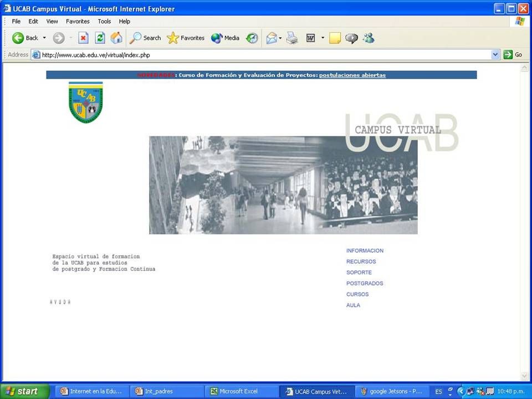Screen dimensions: 532x399
Task: Select the UCAB Campus Virtual taskbar button
Action: click(x=317, y=391)
